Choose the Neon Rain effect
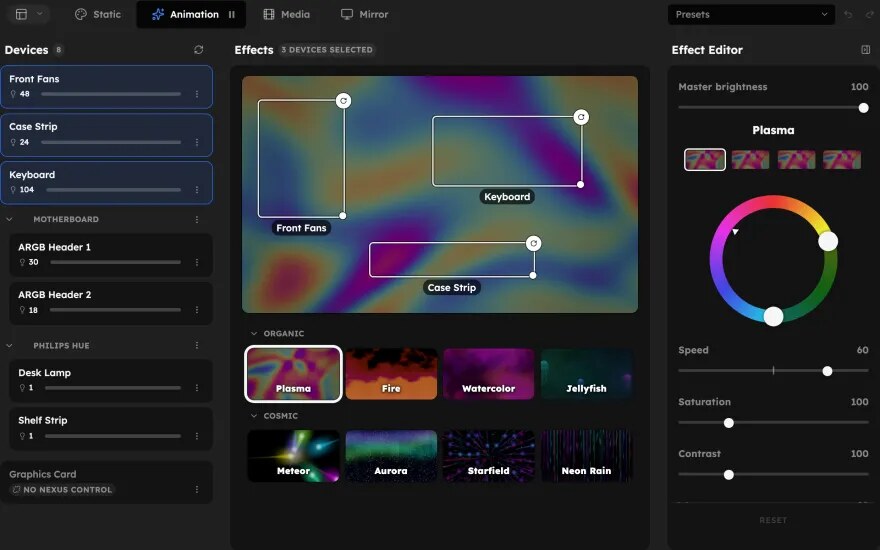The image size is (880, 550). (x=586, y=456)
